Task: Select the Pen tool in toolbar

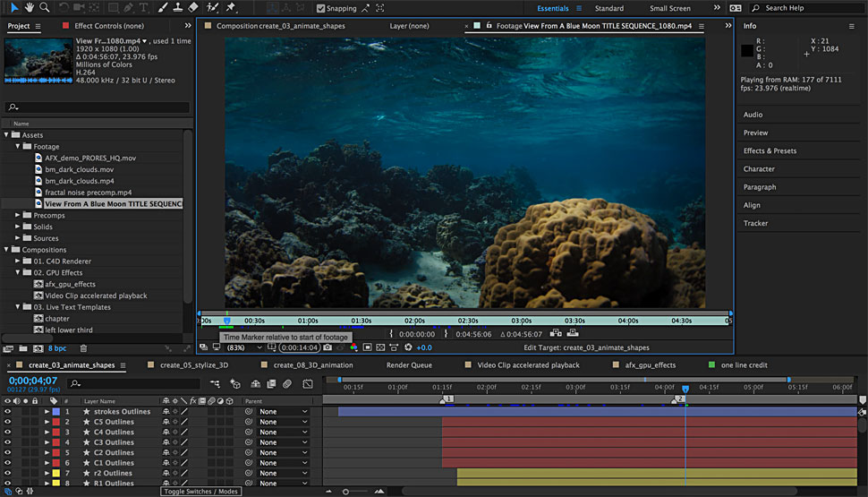Action: point(129,7)
